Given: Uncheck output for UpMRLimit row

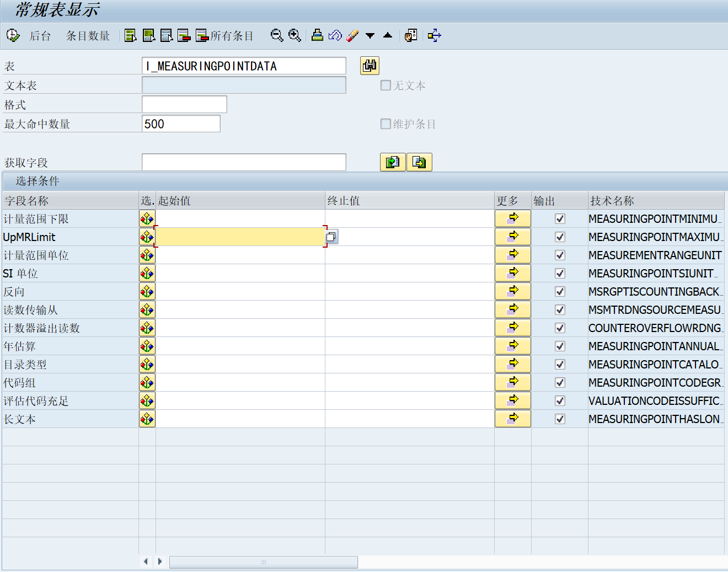Looking at the screenshot, I should (x=560, y=237).
